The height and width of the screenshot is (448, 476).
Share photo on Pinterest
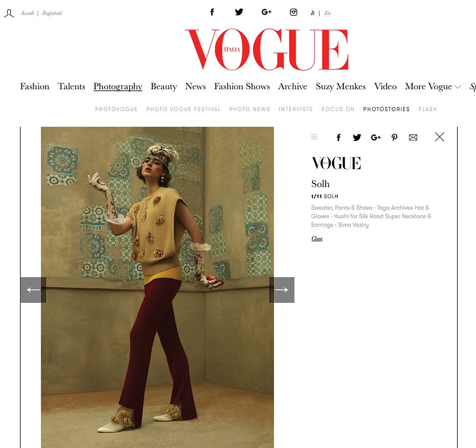coord(394,138)
